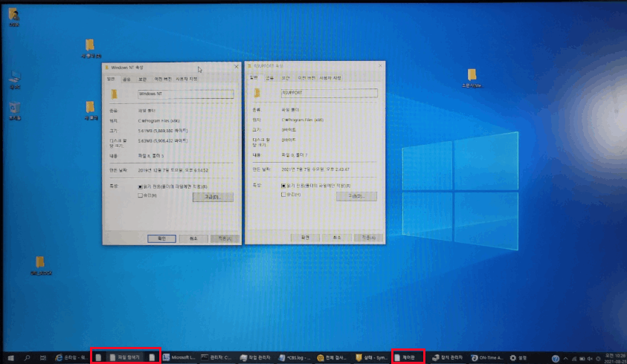Bring up the *CBS.log notepad window
Viewport: 627px width, 364px height.
[x=295, y=357]
